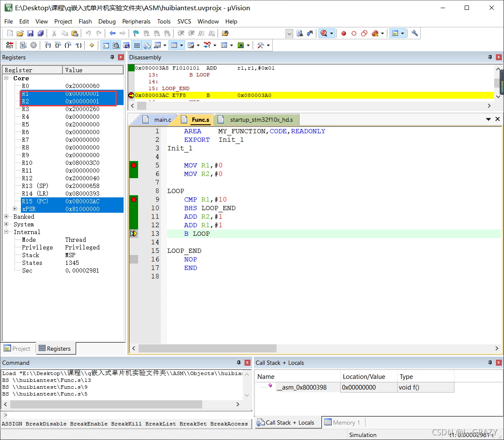Close the Registers panel
The width and height of the screenshot is (504, 440).
(121, 57)
